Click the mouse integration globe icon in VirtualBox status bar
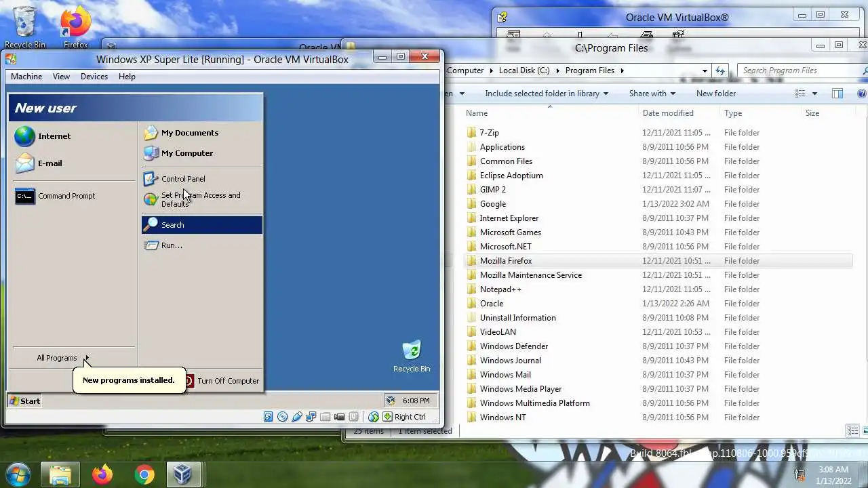This screenshot has height=488, width=868. [x=374, y=417]
